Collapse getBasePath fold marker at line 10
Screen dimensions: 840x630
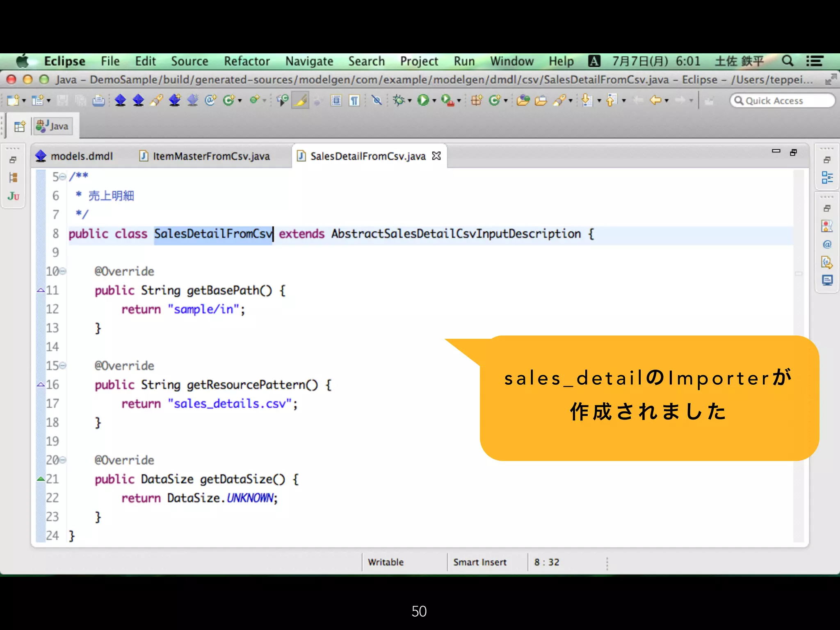click(x=63, y=271)
